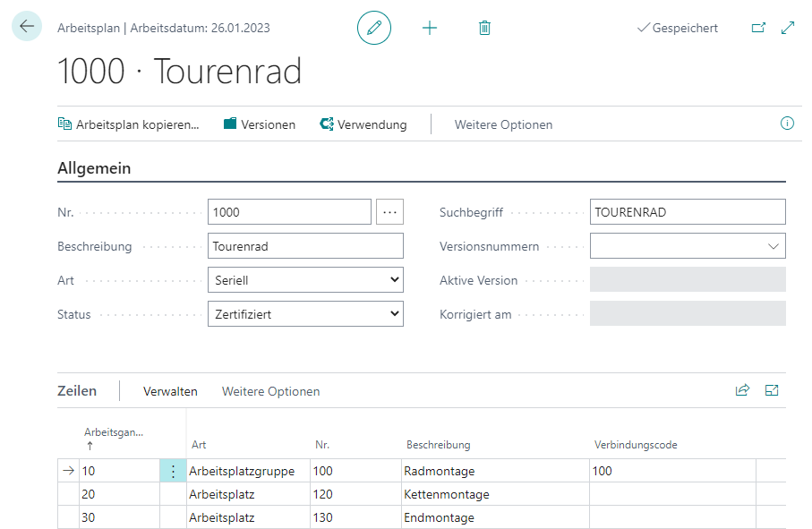This screenshot has height=529, width=812.
Task: Click Arbeitsplatz cell in row 30
Action: (x=248, y=517)
